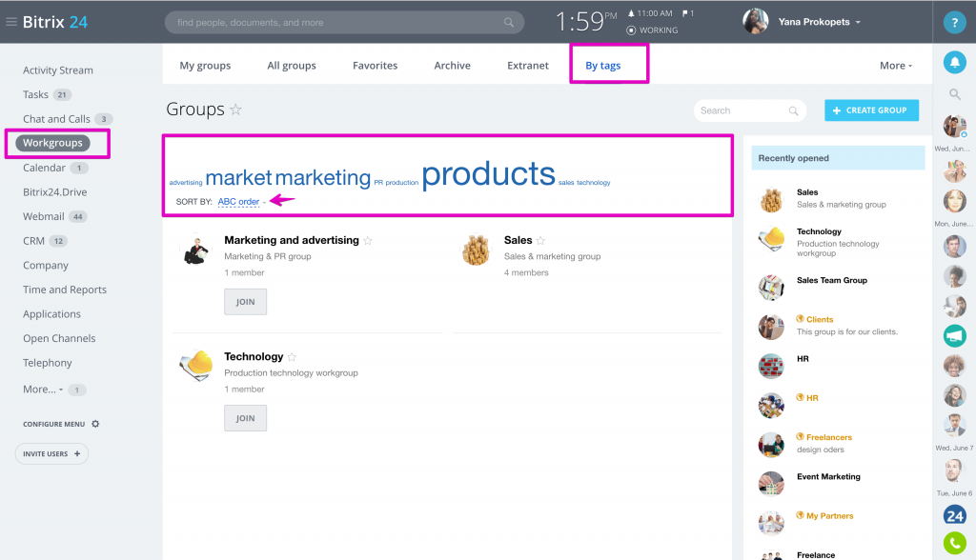Image resolution: width=976 pixels, height=560 pixels.
Task: Open the Marketing and advertising group avatar
Action: click(x=196, y=250)
